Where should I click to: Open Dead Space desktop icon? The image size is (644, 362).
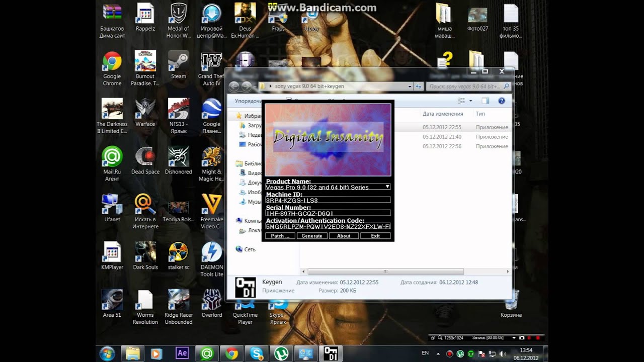point(145,160)
